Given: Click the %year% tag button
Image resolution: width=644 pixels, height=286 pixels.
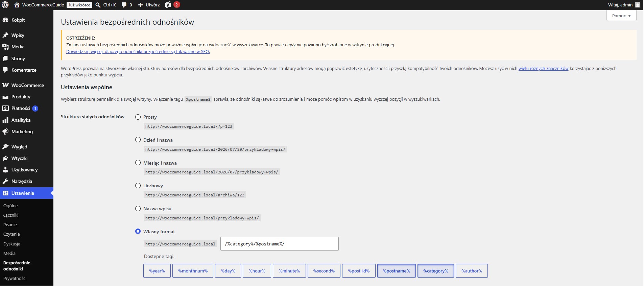Looking at the screenshot, I should pos(157,271).
